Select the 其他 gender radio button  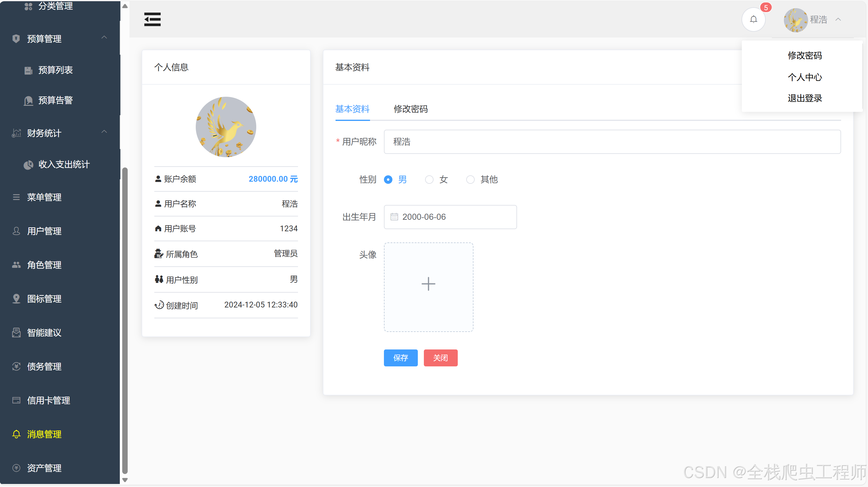coord(470,180)
